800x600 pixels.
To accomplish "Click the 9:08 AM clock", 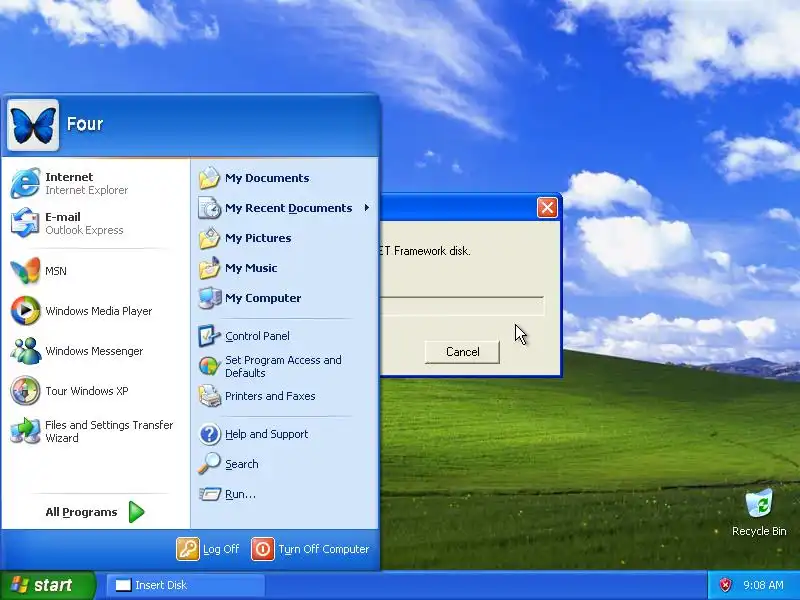I will pyautogui.click(x=763, y=585).
